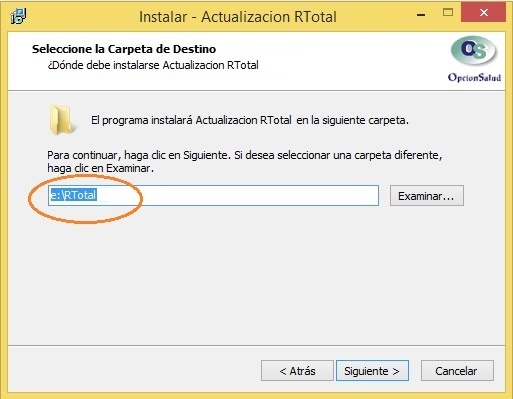Continue with the Siguiente button

click(x=372, y=371)
